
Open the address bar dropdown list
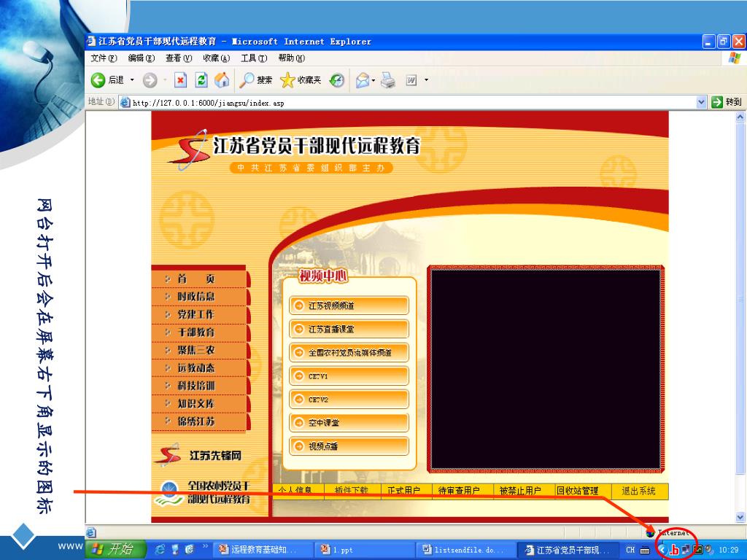pyautogui.click(x=701, y=102)
